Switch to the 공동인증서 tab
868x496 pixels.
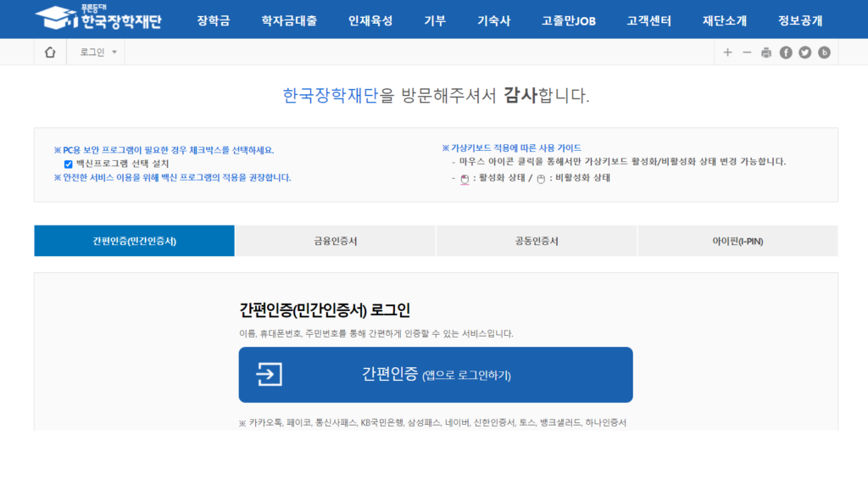click(x=537, y=241)
